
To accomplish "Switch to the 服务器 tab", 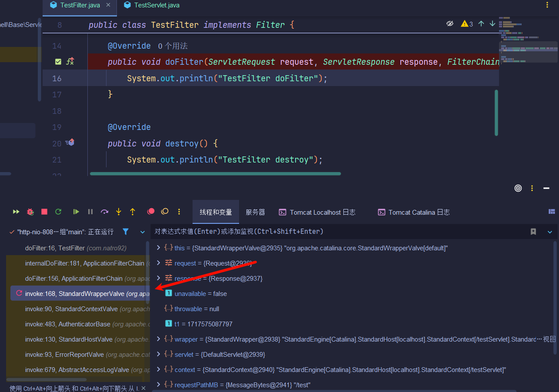I will (255, 212).
